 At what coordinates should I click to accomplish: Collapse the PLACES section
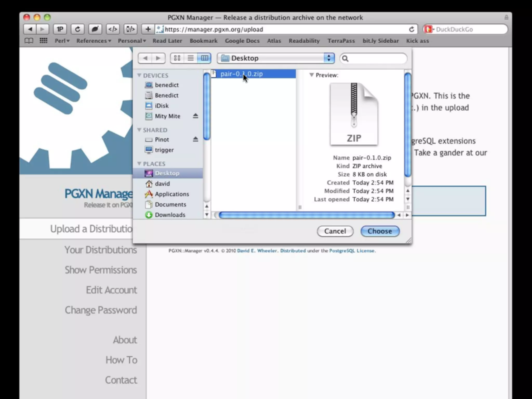coord(139,164)
